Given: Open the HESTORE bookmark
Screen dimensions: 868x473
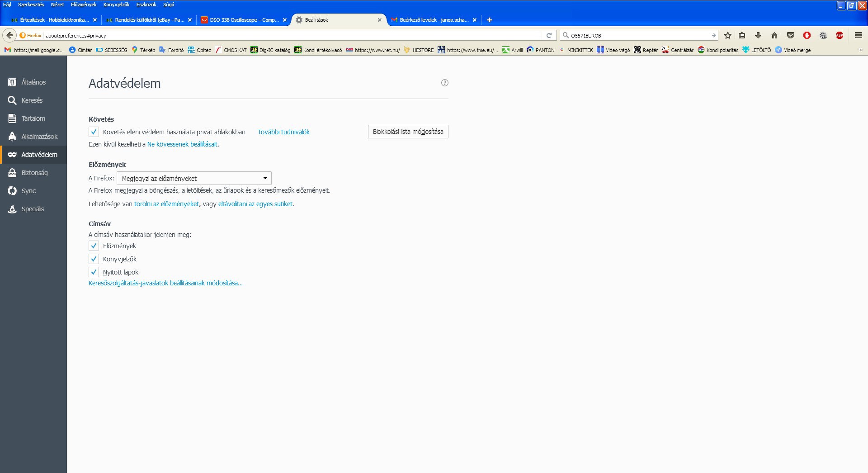Looking at the screenshot, I should coord(419,50).
